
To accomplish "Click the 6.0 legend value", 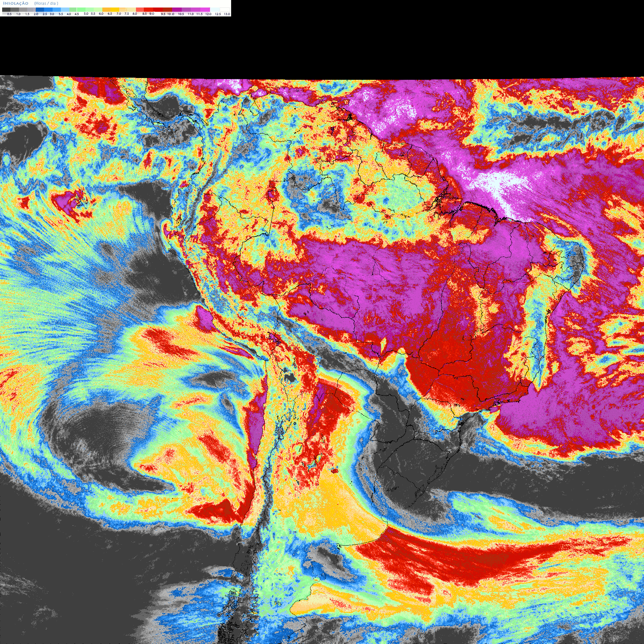I will coord(101,14).
